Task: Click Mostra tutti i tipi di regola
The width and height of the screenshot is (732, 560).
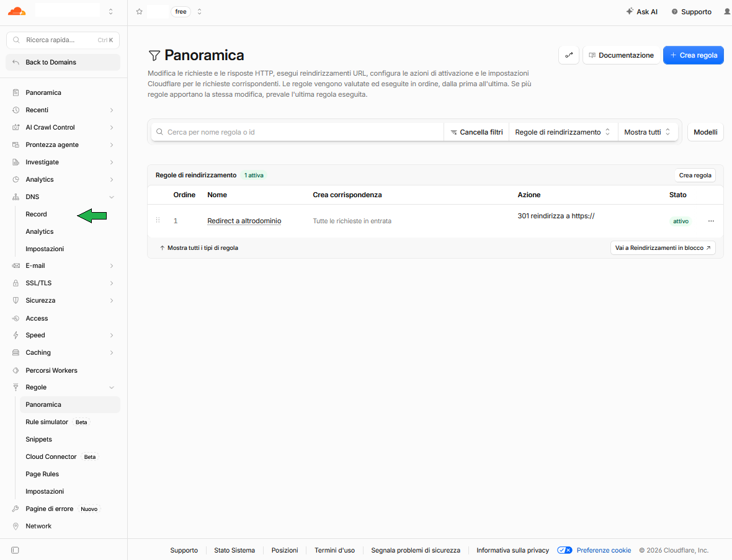Action: pos(199,248)
